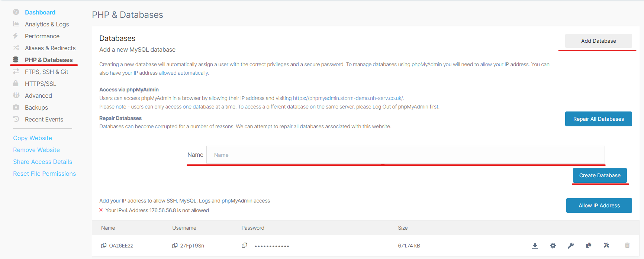Click the masked password dots
The image size is (644, 259).
coord(272,246)
